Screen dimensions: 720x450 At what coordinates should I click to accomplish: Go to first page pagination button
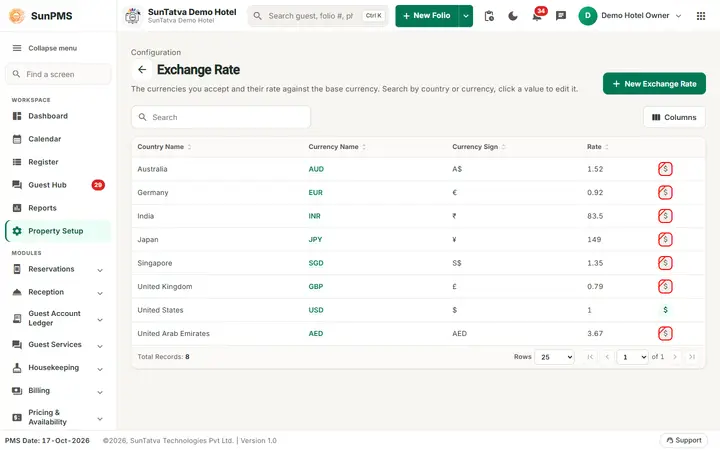click(x=590, y=357)
